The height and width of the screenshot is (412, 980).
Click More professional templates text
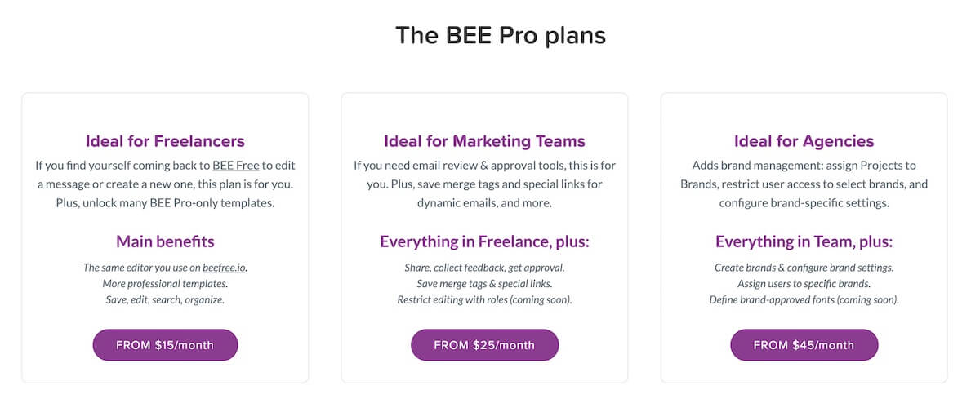[x=165, y=284]
